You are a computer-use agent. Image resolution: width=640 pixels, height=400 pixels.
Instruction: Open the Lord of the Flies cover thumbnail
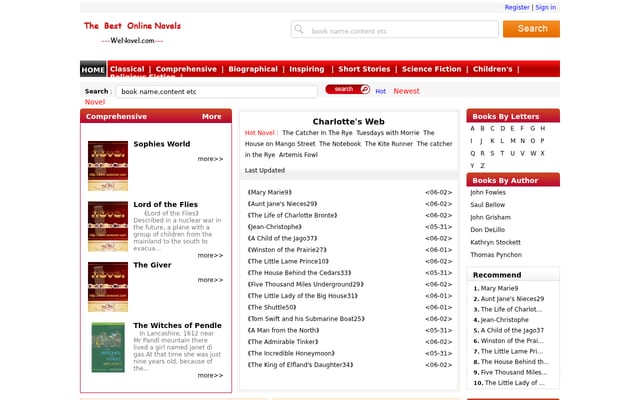[108, 226]
